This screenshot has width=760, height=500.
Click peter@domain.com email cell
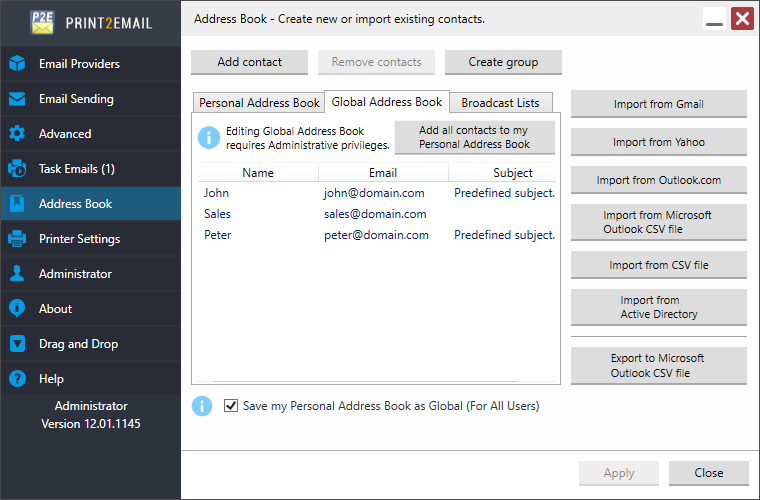tap(376, 235)
